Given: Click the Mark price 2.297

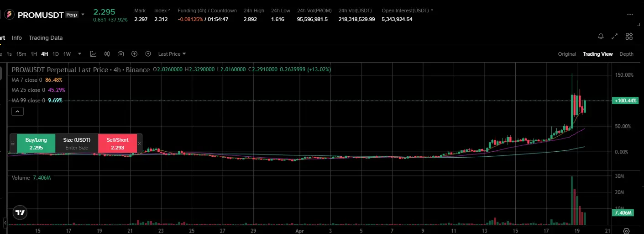Looking at the screenshot, I should click(x=141, y=19).
